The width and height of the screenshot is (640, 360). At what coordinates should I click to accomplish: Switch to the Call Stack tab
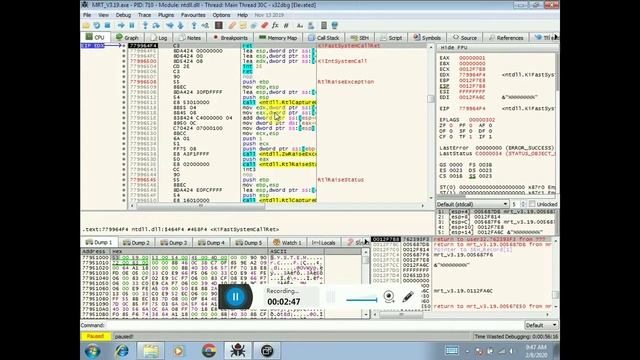324,38
